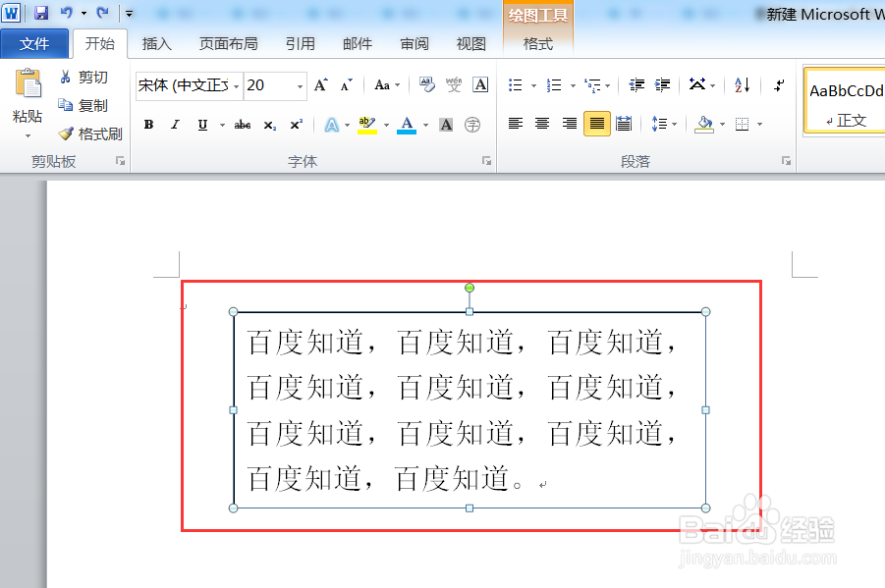This screenshot has width=885, height=588.
Task: Open the 引用 tab
Action: click(301, 43)
